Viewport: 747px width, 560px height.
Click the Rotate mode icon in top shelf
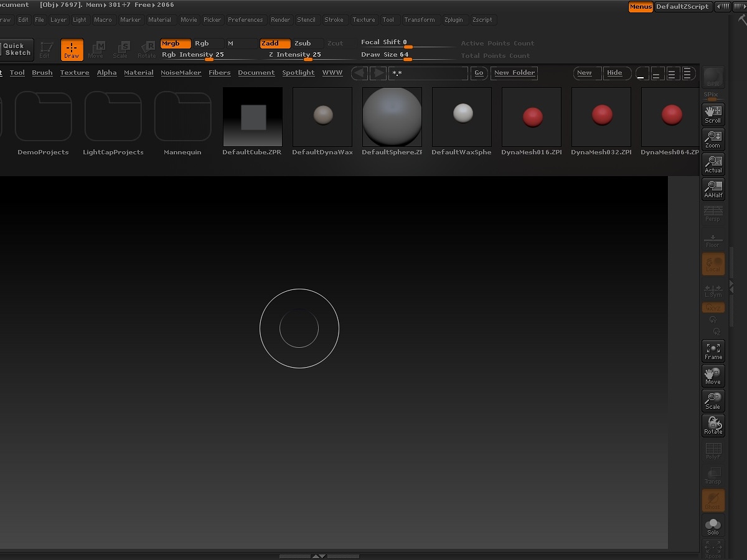click(146, 50)
